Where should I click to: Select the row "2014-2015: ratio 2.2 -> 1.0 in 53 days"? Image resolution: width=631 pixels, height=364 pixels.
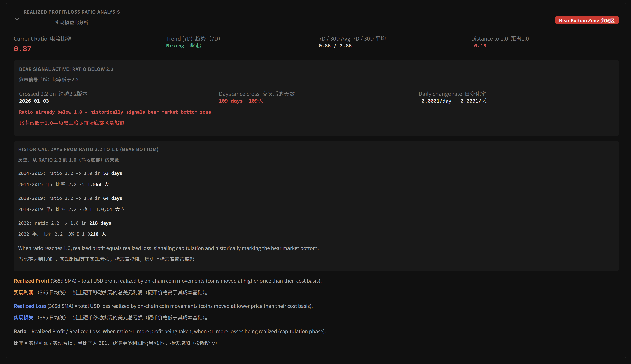click(70, 173)
